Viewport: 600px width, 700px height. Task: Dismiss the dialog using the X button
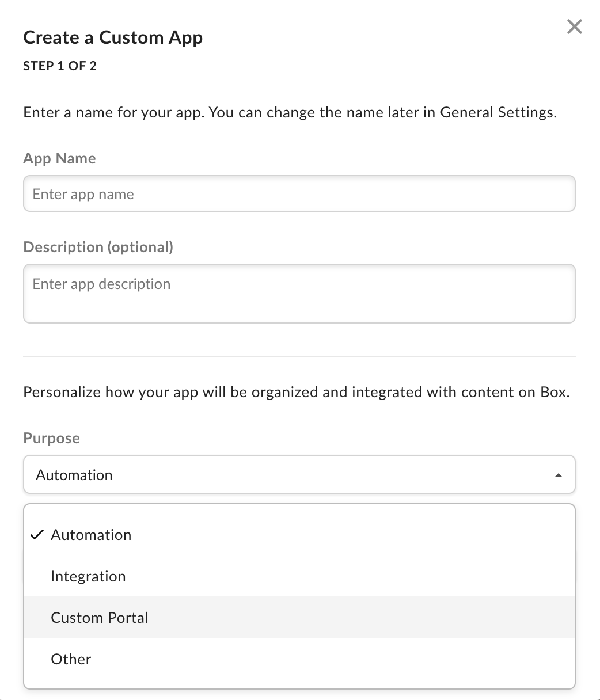pyautogui.click(x=574, y=26)
